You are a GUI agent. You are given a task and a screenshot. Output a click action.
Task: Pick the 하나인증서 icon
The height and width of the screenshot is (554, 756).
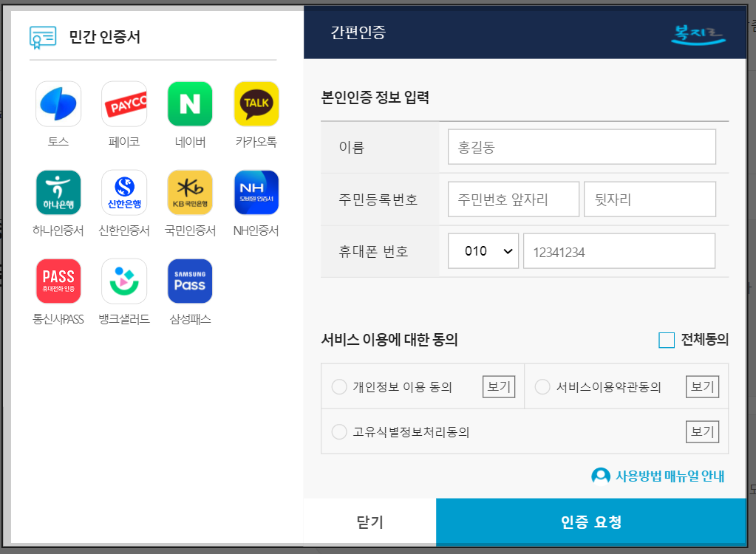58,192
